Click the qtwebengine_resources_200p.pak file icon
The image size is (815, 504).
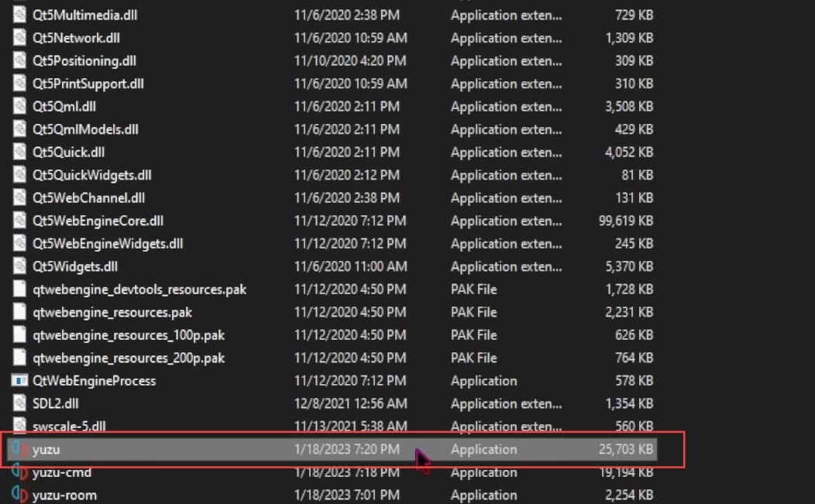coord(19,358)
